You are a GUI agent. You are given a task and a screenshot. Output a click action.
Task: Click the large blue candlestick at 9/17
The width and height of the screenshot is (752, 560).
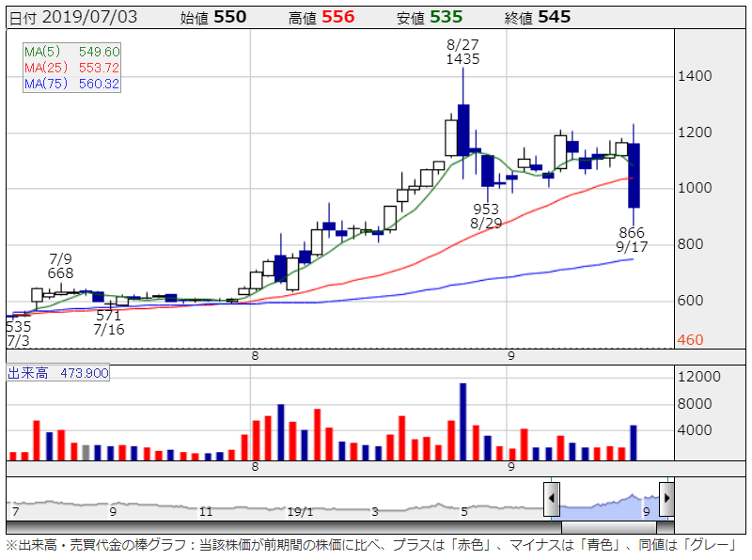click(x=634, y=176)
